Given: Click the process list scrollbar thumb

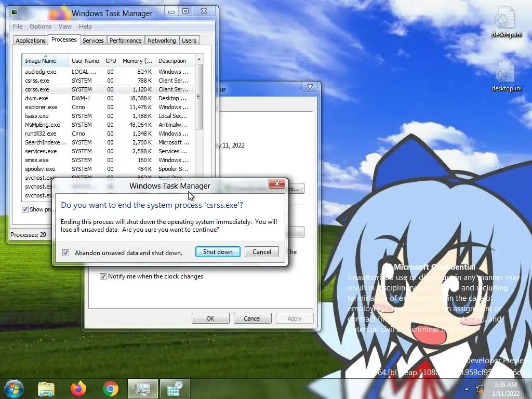Looking at the screenshot, I should point(199,97).
